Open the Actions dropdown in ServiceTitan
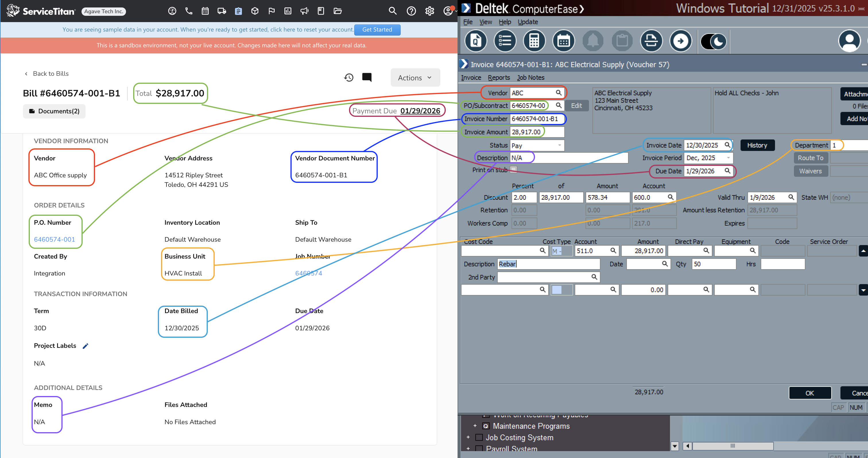The image size is (868, 458). point(415,77)
